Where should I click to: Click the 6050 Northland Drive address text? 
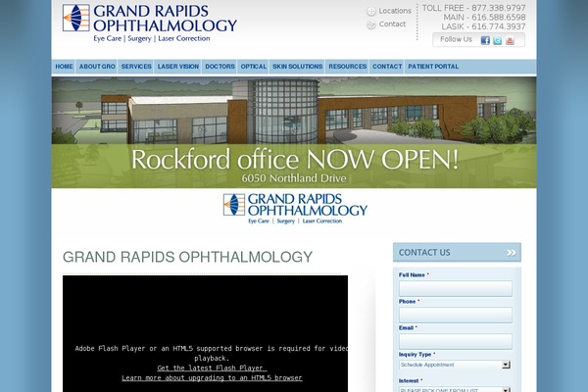(294, 178)
